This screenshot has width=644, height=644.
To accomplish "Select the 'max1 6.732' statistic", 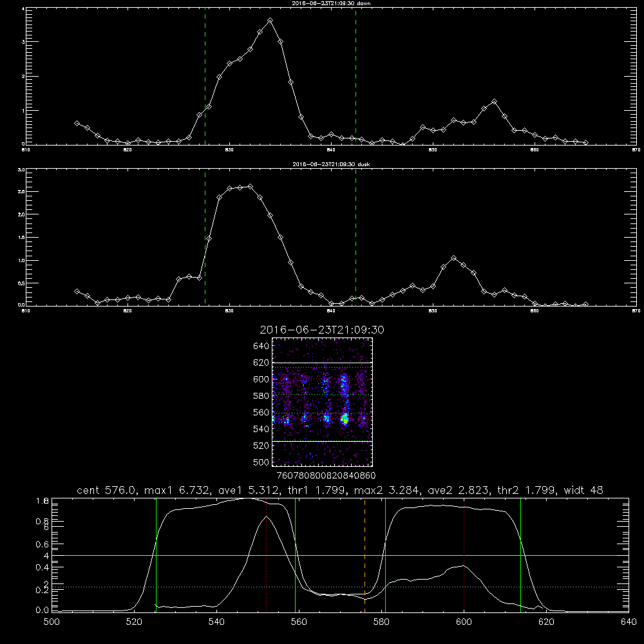I will (177, 490).
